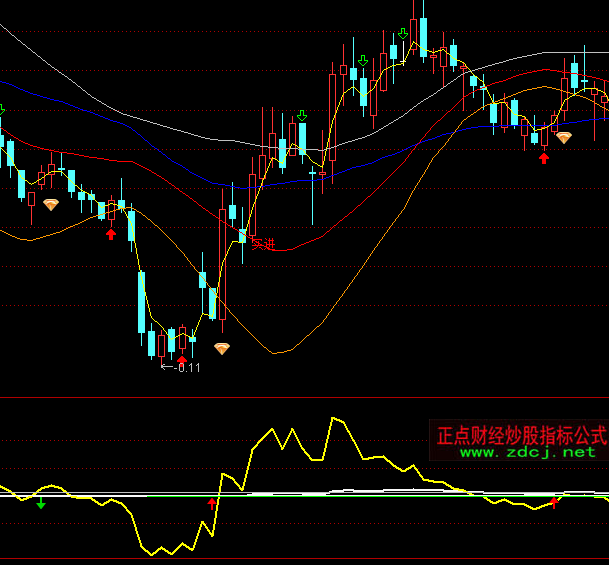Click the tallest candlestick at the price top

click(x=422, y=30)
